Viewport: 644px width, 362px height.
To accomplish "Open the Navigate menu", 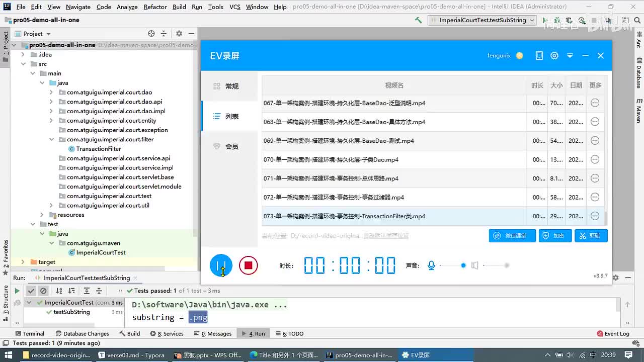I will [78, 7].
